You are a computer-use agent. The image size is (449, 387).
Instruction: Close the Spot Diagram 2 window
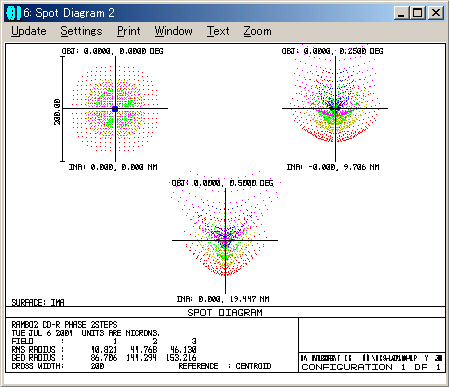(x=435, y=13)
